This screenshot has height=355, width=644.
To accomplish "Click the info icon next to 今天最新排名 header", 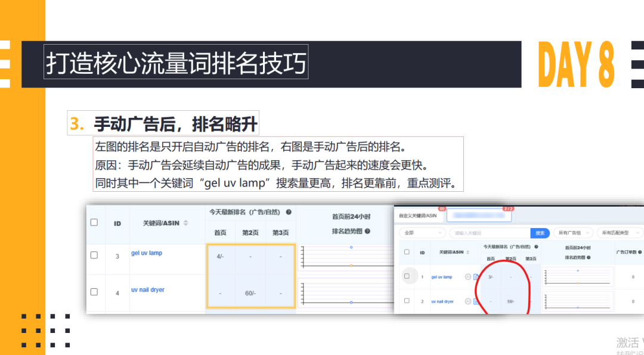I will 537,247.
